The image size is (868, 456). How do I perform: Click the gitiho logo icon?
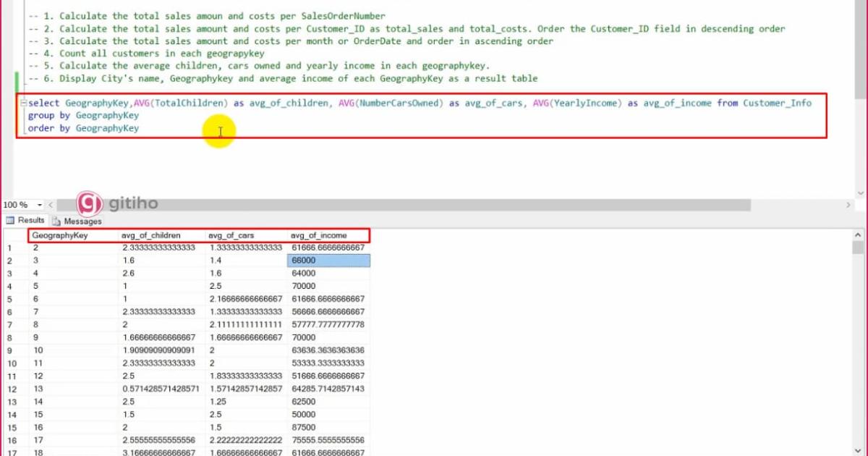point(90,204)
